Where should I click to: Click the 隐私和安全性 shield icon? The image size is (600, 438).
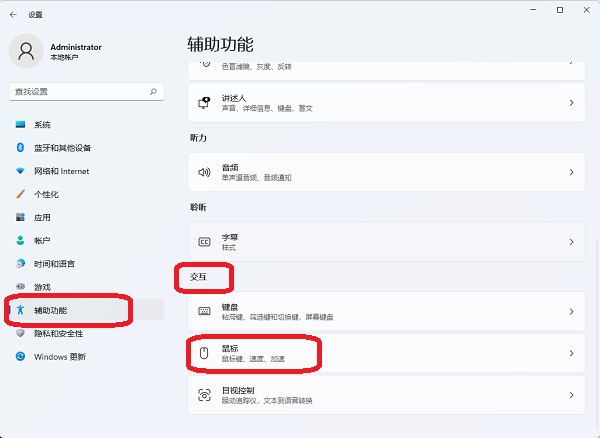pyautogui.click(x=20, y=333)
